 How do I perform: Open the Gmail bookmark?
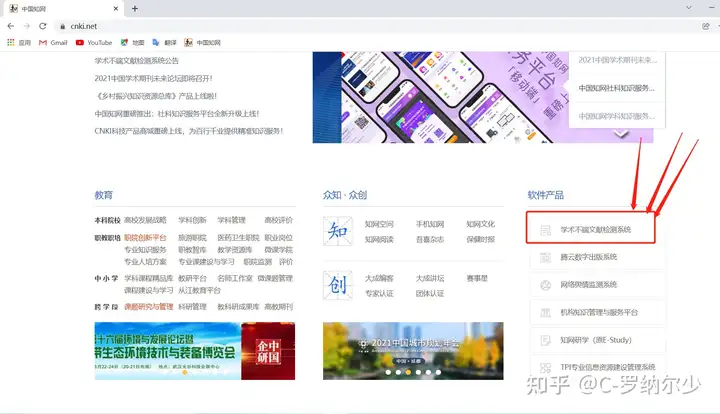[53, 43]
